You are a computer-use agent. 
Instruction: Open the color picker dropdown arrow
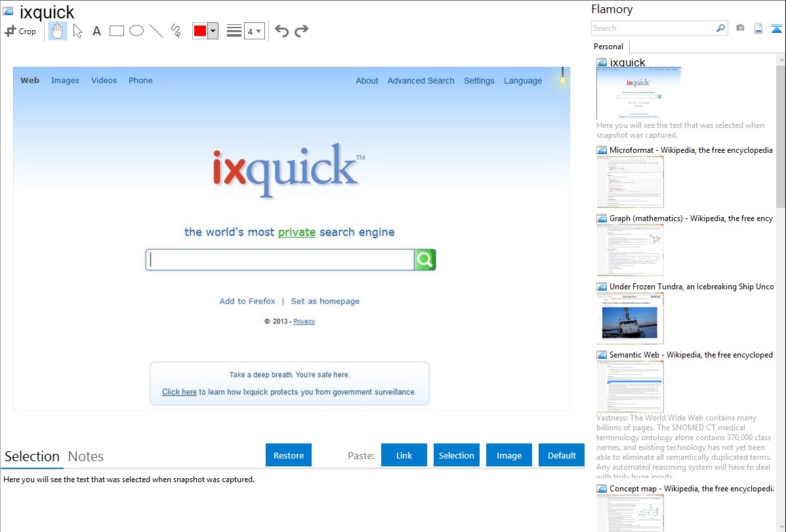coord(213,31)
